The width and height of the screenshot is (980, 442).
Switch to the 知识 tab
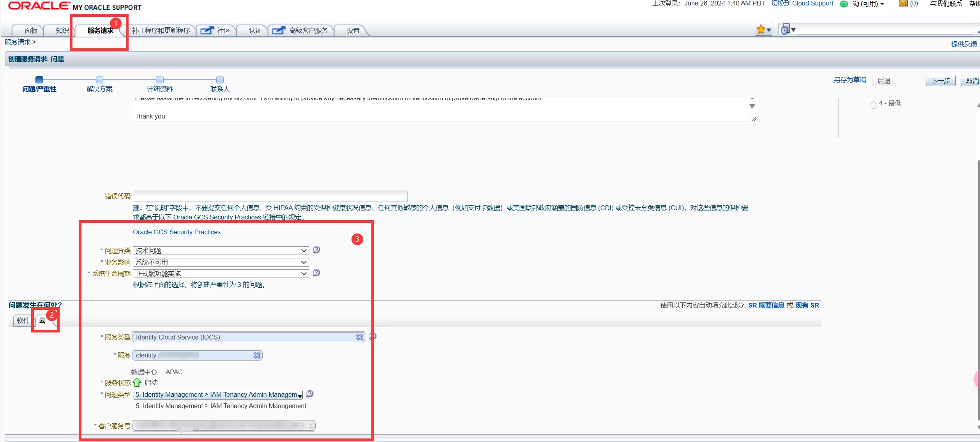tap(62, 30)
